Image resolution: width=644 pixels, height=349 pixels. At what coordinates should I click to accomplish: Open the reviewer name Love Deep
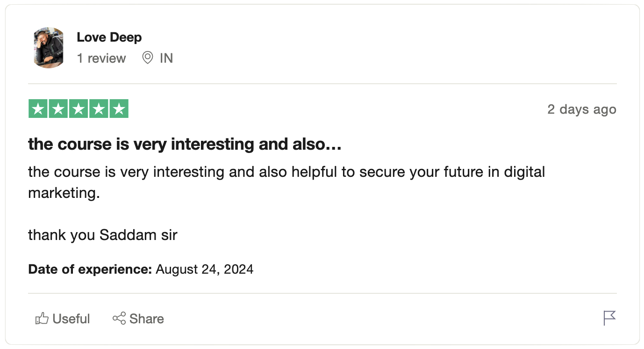point(109,37)
